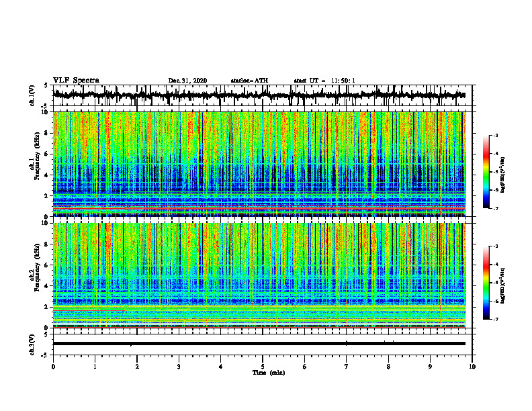Click inside the ch.2 spectrogram panel

tap(259, 275)
